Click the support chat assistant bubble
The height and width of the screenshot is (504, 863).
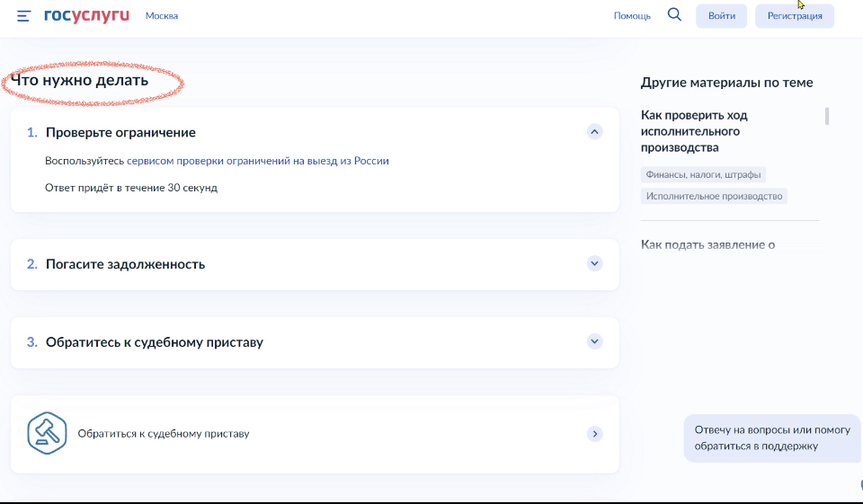(770, 438)
